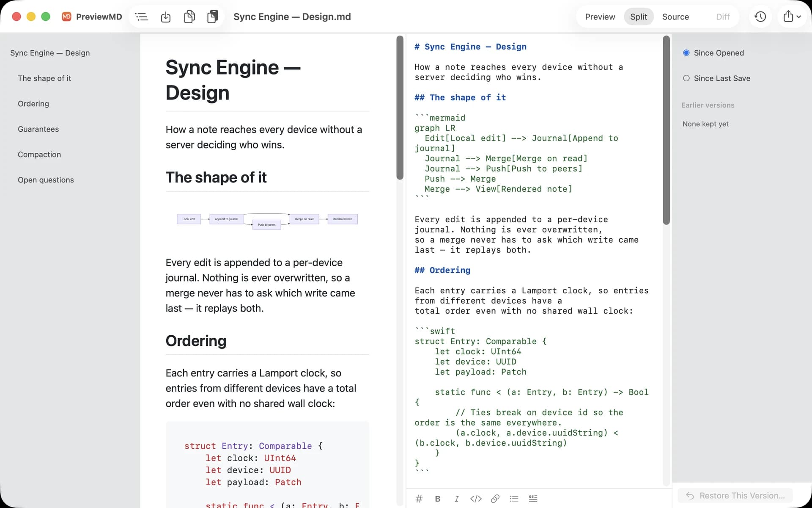Jump to Sync Engine — Design outline entry

coord(50,53)
